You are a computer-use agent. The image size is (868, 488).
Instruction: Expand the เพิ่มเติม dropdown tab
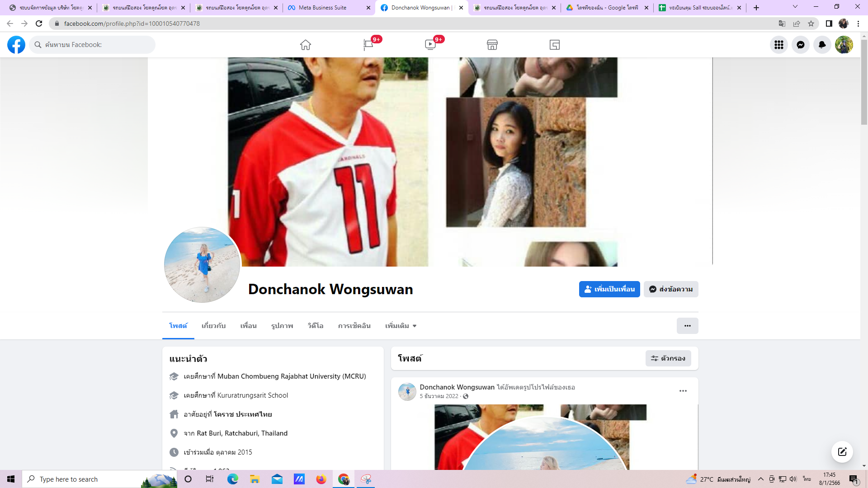pos(401,326)
